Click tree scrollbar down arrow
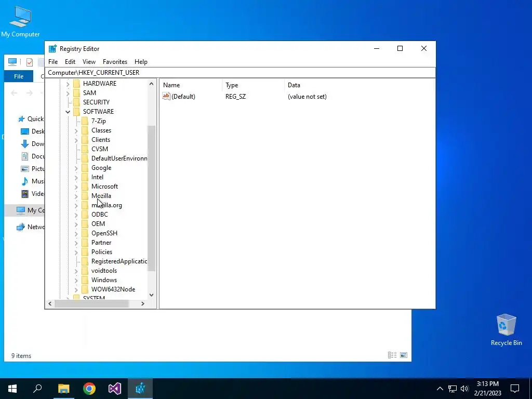The image size is (532, 399). point(151,295)
